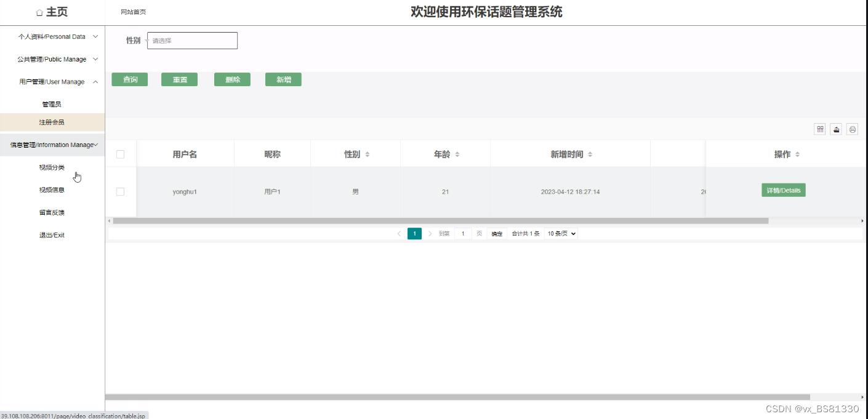Sort by 年龄 column arrows

pos(457,154)
